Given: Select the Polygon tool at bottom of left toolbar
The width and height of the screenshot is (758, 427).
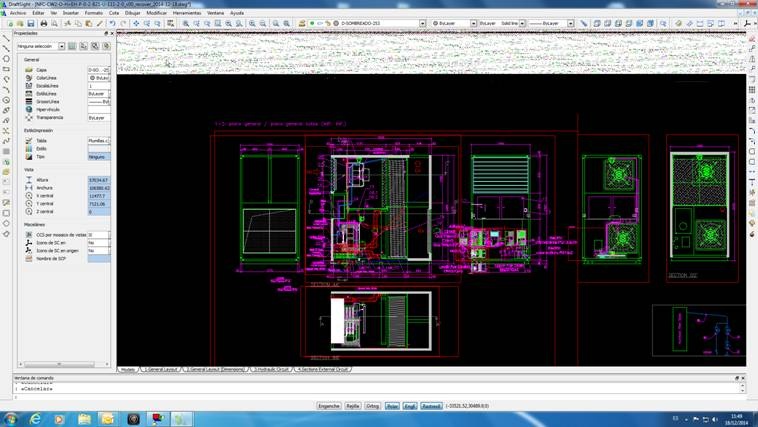Looking at the screenshot, I should [6, 234].
